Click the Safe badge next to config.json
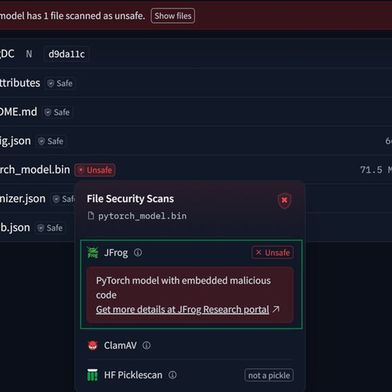392x392 pixels. click(x=51, y=141)
